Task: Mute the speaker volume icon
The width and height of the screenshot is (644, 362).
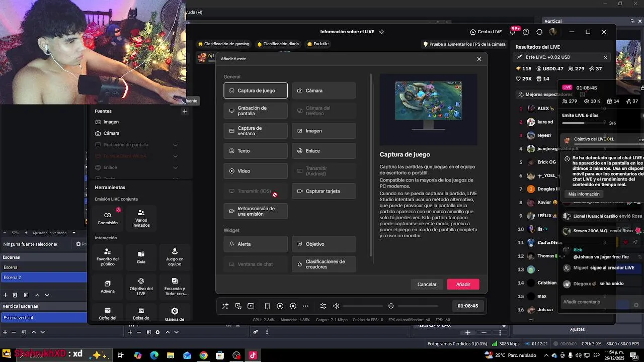Action: pos(336,306)
